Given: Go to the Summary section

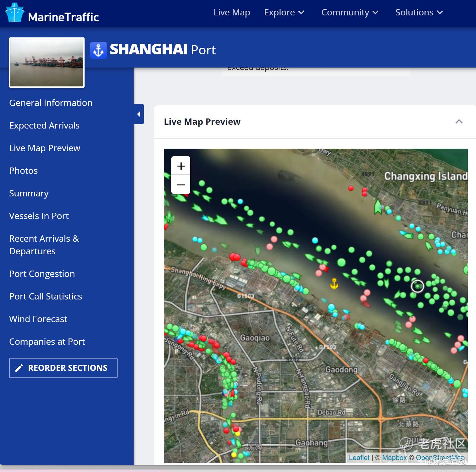Looking at the screenshot, I should (x=29, y=193).
